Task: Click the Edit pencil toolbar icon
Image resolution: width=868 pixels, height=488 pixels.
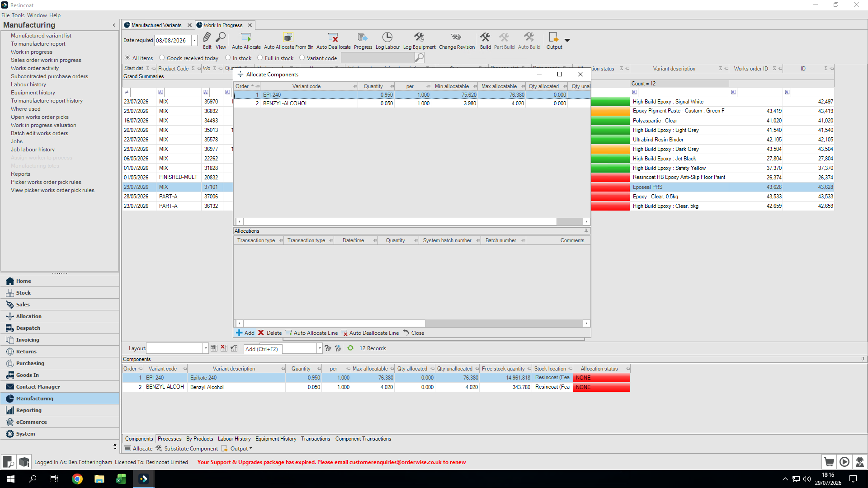Action: (x=207, y=37)
